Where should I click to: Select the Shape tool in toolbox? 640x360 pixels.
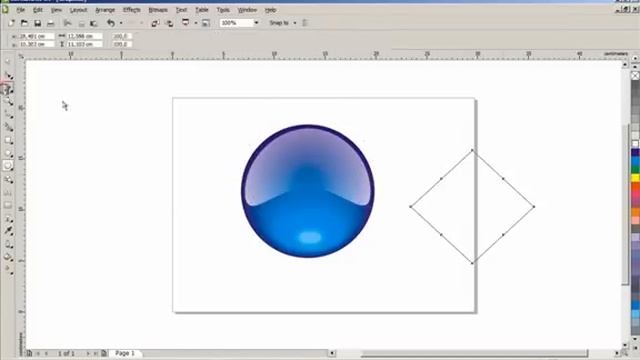click(8, 76)
